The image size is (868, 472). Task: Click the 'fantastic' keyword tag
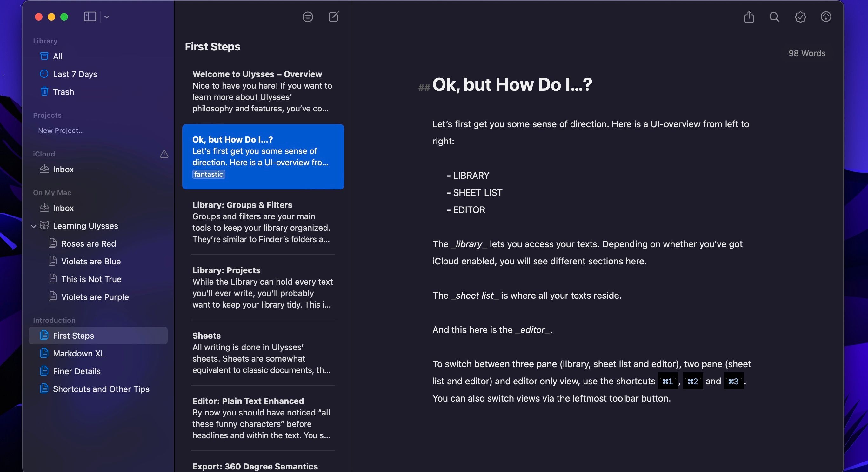click(208, 175)
